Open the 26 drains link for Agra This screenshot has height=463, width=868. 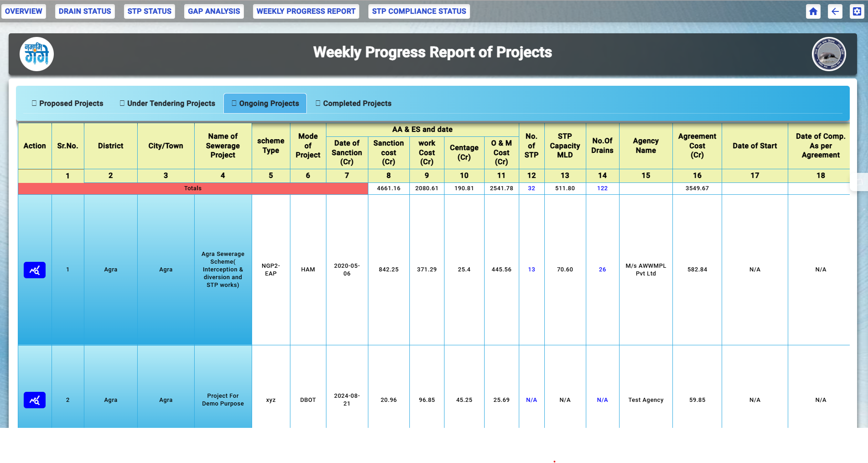(x=602, y=270)
